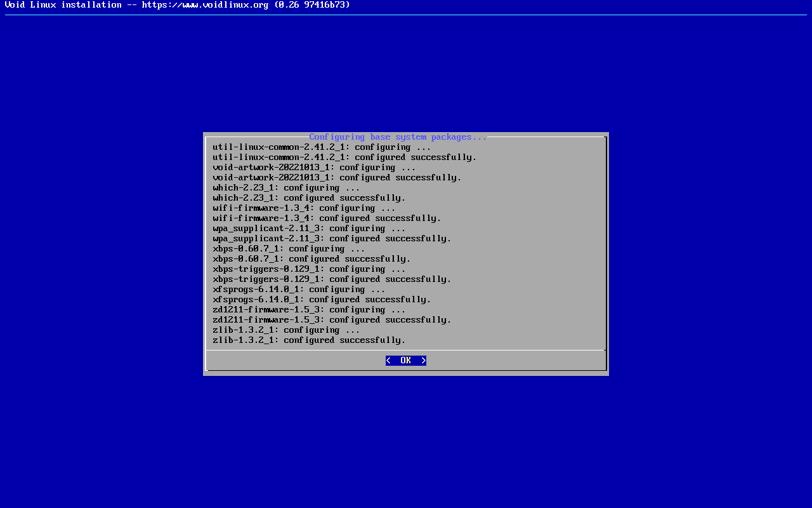Click the "xfsprogs-6.14.0_1: configured successfully" line
The height and width of the screenshot is (508, 812).
322,300
